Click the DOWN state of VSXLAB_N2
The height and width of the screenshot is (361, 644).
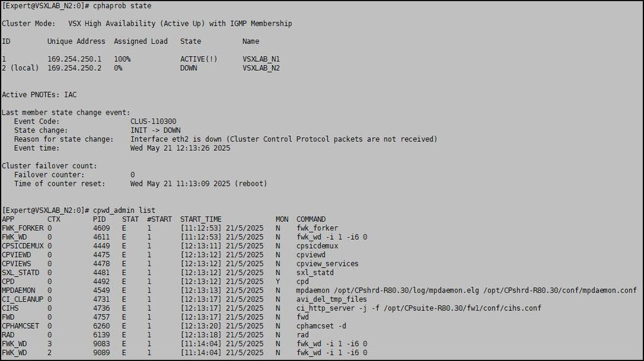[x=190, y=68]
